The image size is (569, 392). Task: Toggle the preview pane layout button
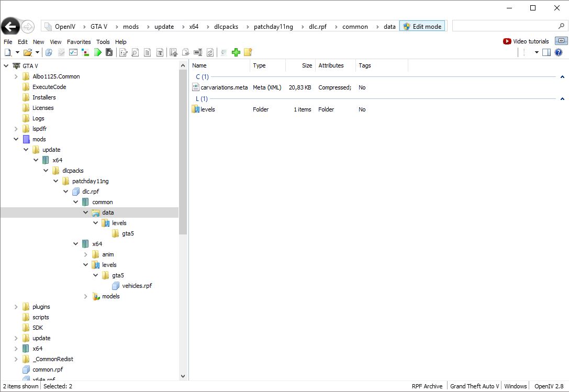(x=546, y=52)
